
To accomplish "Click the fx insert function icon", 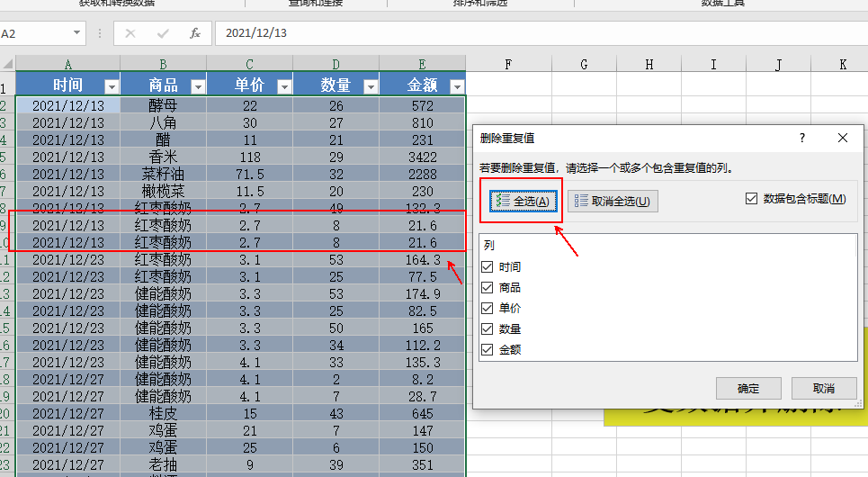I will (195, 33).
